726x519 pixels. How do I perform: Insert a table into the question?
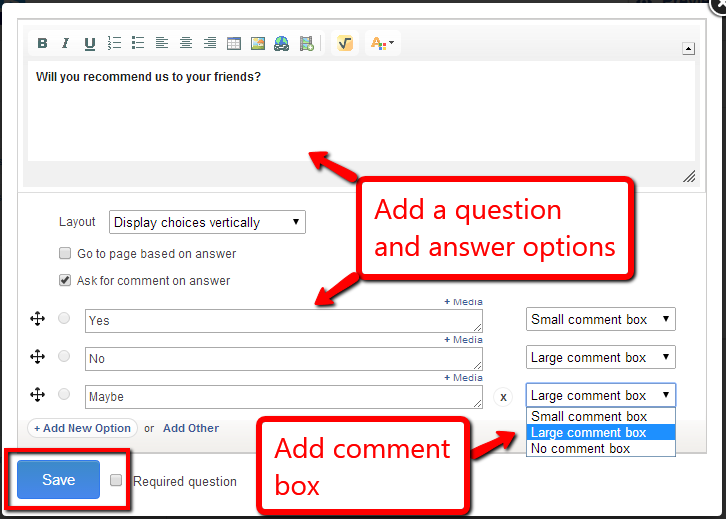click(x=234, y=43)
